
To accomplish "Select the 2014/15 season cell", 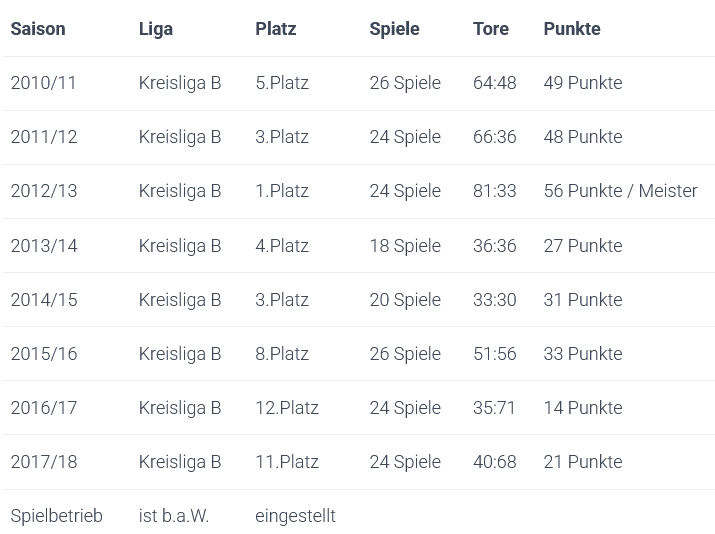I will click(x=43, y=300).
